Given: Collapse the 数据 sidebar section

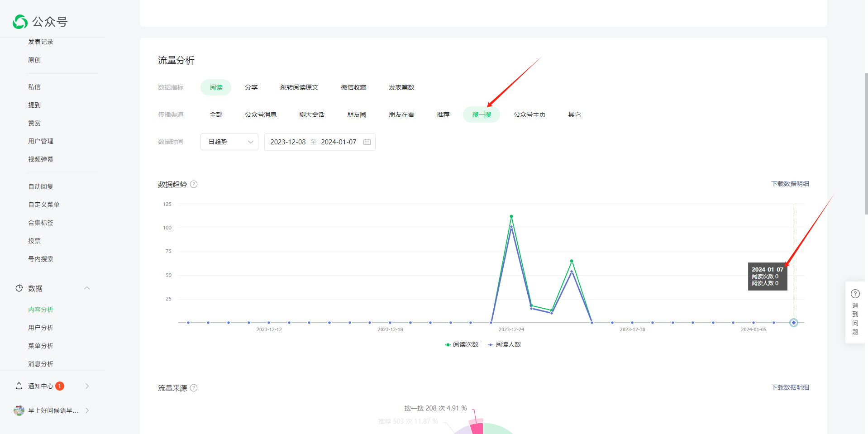Looking at the screenshot, I should [x=87, y=288].
